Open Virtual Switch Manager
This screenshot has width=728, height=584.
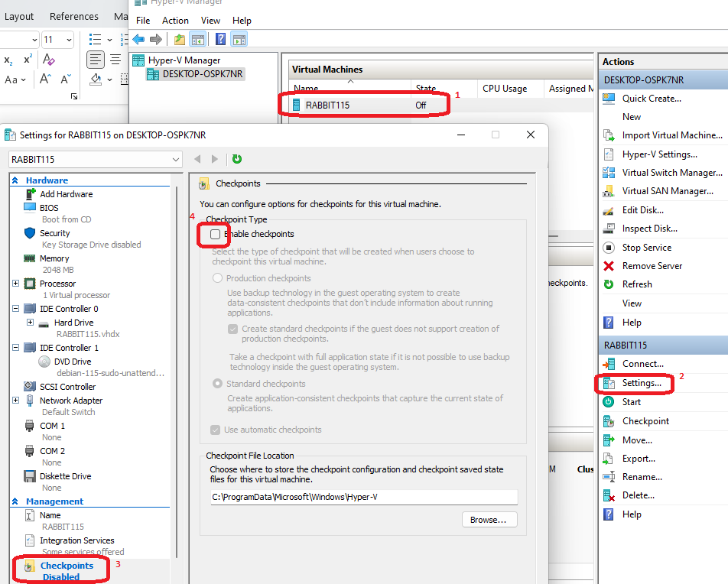[x=672, y=173]
